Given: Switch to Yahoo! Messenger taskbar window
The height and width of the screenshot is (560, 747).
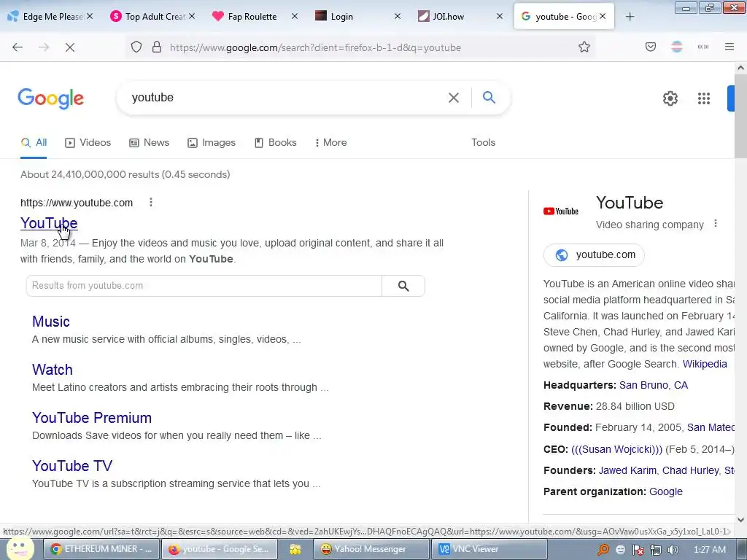Looking at the screenshot, I should coord(371,549).
